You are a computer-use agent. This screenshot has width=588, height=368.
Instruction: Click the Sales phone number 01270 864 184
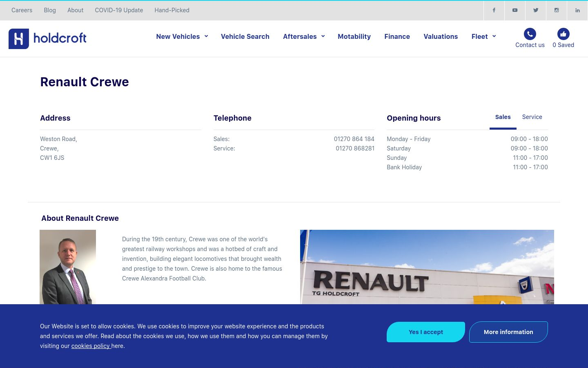click(x=354, y=139)
